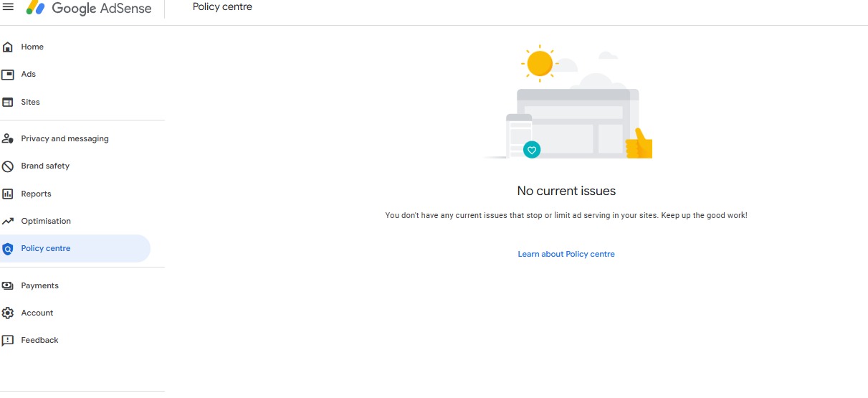Open the Account gear icon

click(8, 313)
